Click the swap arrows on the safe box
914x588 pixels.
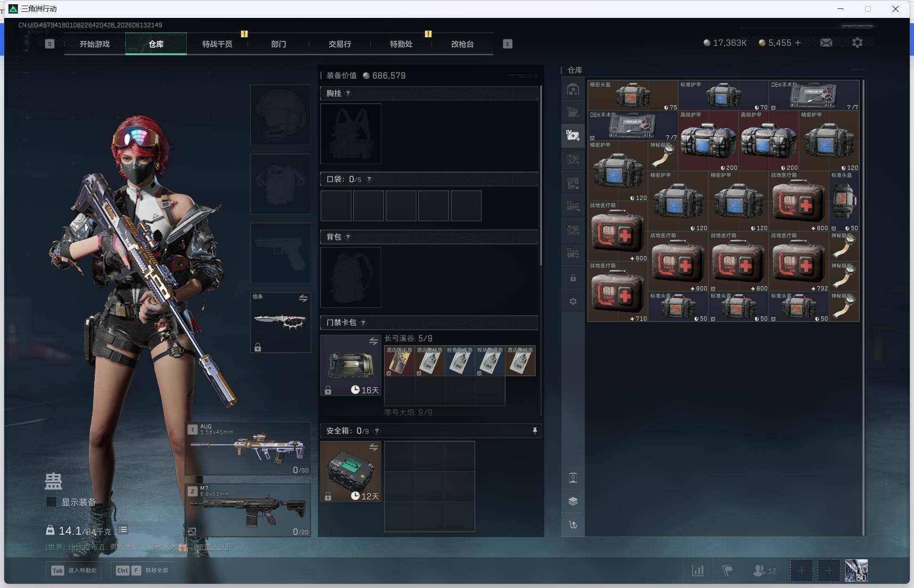click(x=374, y=447)
